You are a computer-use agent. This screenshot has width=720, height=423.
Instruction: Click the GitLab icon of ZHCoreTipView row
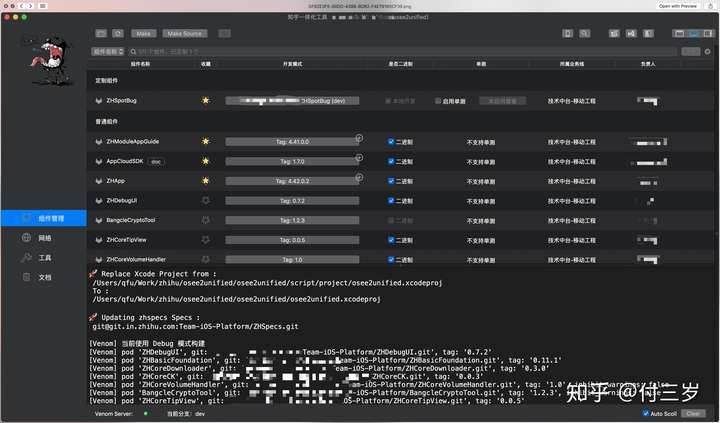(x=98, y=240)
